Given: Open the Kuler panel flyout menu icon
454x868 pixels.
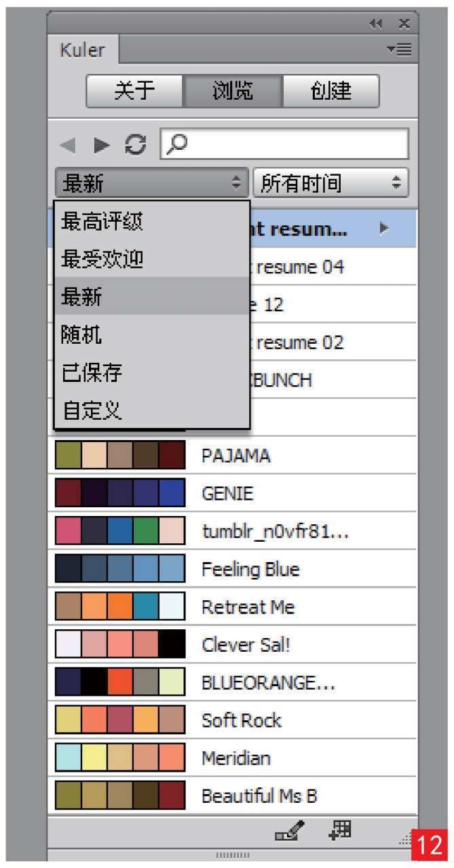Looking at the screenshot, I should coord(398,50).
